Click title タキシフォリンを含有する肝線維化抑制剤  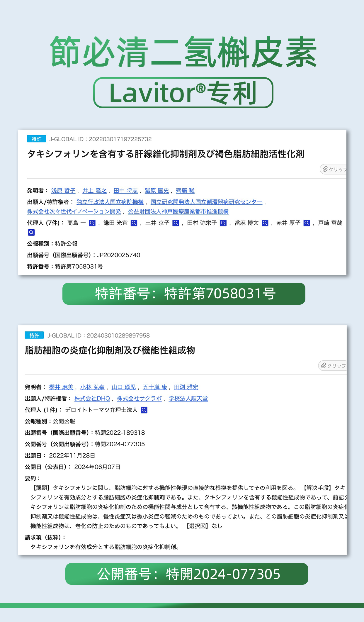click(x=166, y=154)
